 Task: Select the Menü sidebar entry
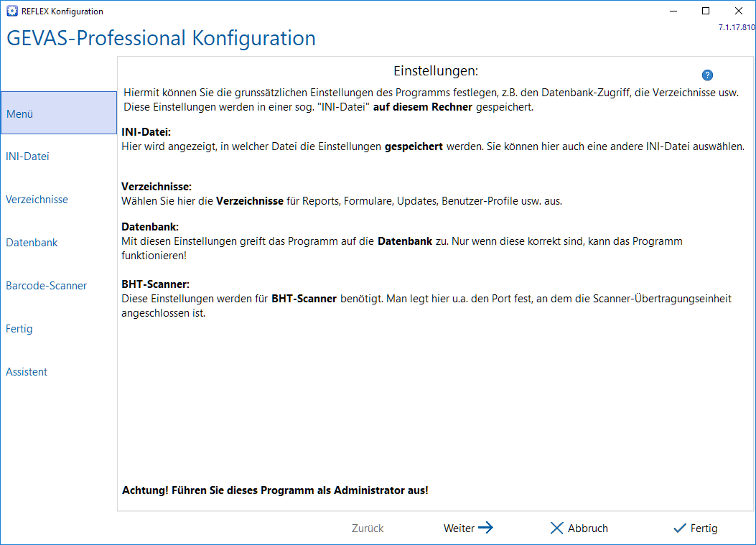pyautogui.click(x=59, y=113)
